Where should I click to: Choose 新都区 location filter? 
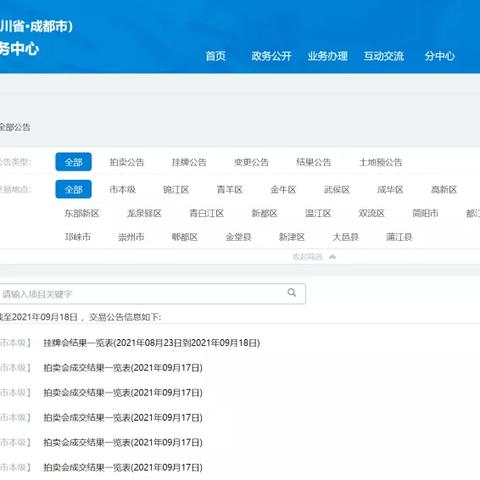click(x=264, y=213)
